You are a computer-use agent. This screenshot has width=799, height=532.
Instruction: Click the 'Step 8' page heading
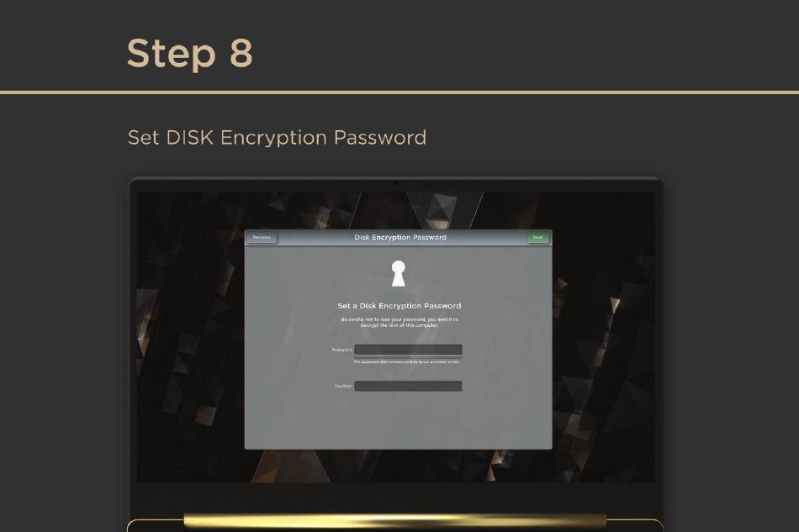(189, 53)
